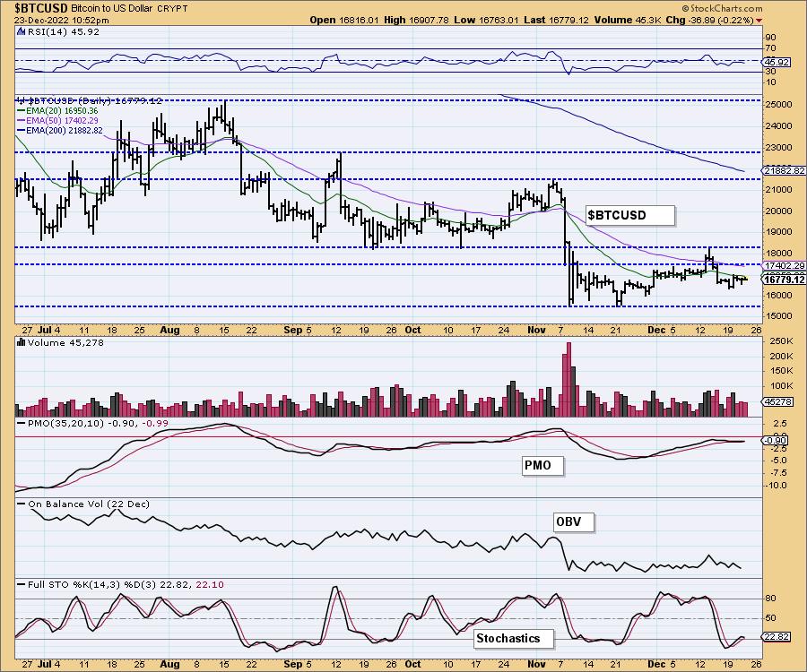Select the date 23-Dec-2022 10:52pm text

(x=61, y=20)
